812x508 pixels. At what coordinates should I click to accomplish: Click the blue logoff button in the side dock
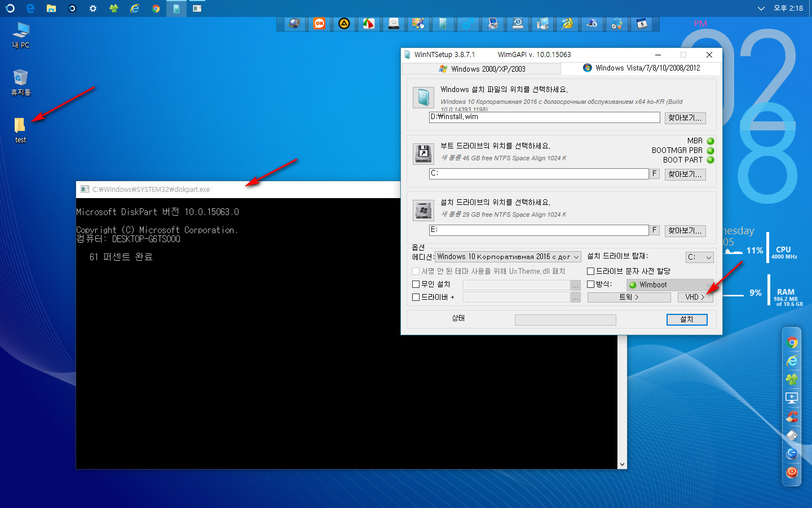(792, 453)
